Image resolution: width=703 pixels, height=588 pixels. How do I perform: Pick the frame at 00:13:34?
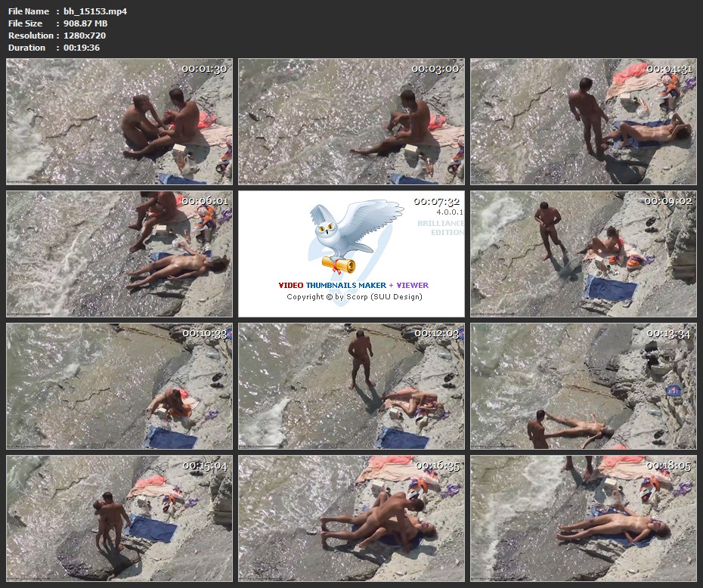click(x=583, y=386)
